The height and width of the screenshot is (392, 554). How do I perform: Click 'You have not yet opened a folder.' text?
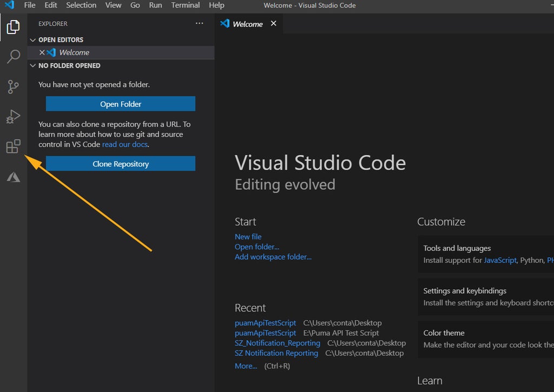[94, 84]
